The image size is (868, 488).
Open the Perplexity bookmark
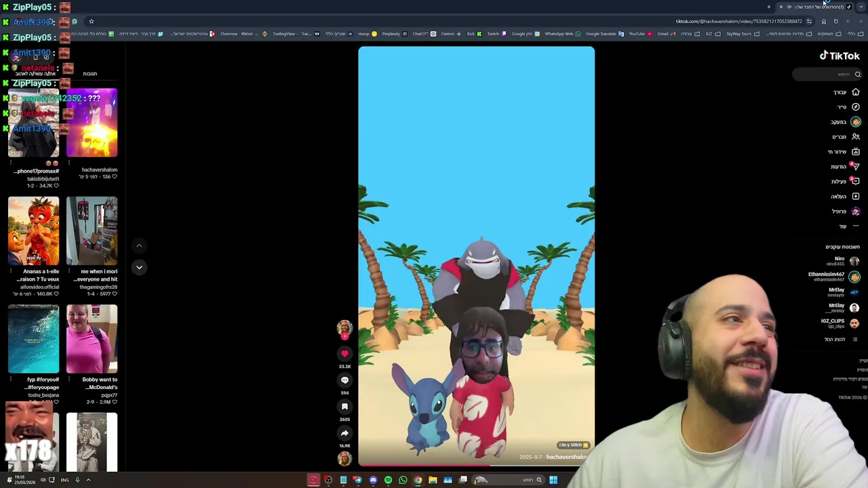coord(395,34)
